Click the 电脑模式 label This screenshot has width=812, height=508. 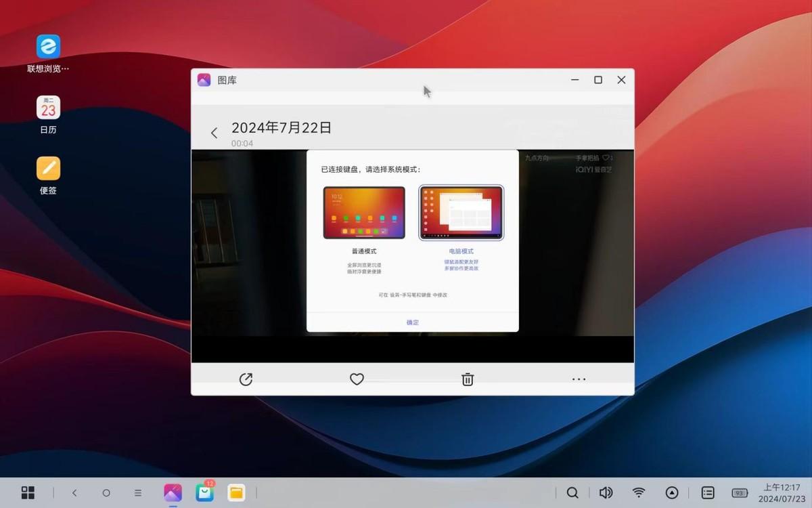461,251
